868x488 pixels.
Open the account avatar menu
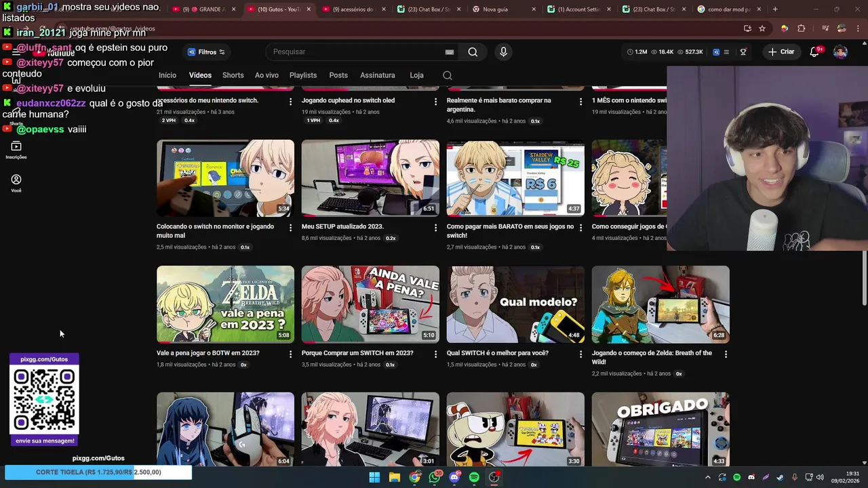pos(840,52)
